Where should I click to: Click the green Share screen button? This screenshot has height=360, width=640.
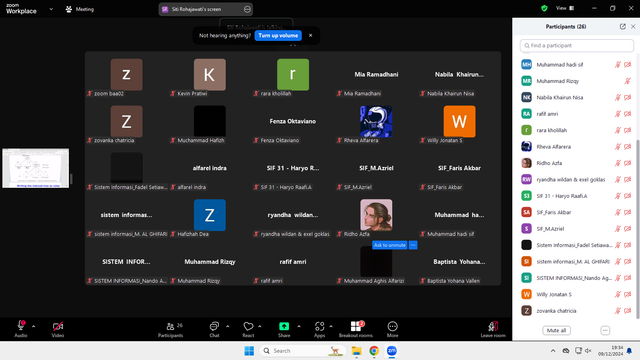click(284, 329)
